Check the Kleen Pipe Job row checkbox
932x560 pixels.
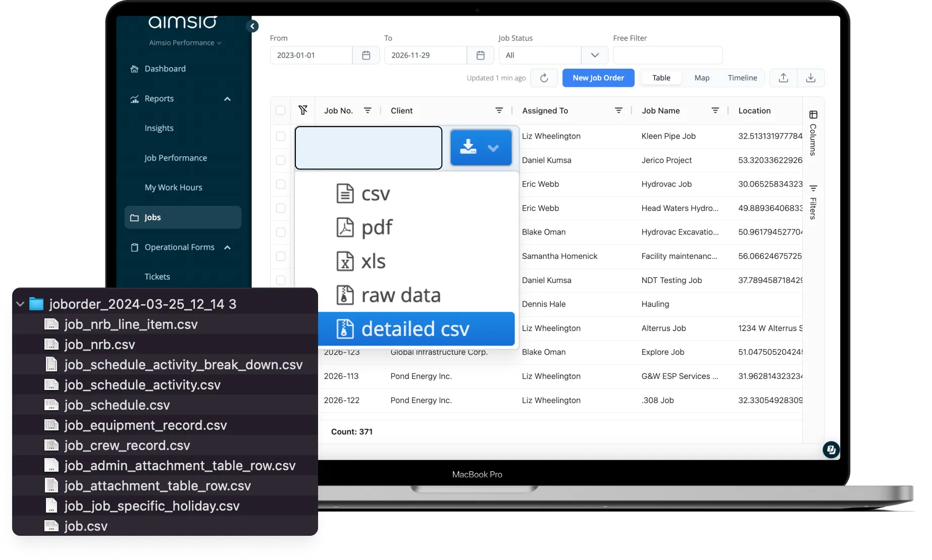click(281, 136)
